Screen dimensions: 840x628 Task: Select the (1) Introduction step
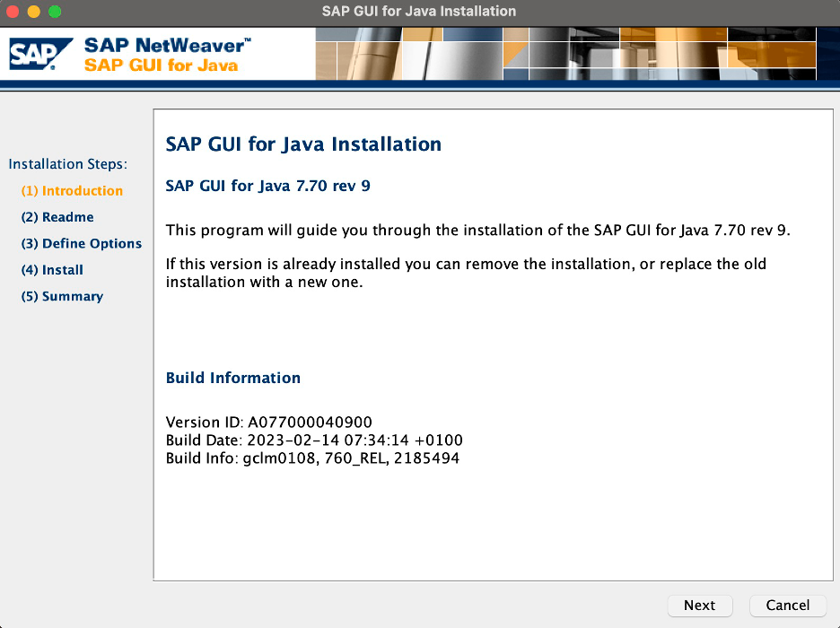[72, 190]
